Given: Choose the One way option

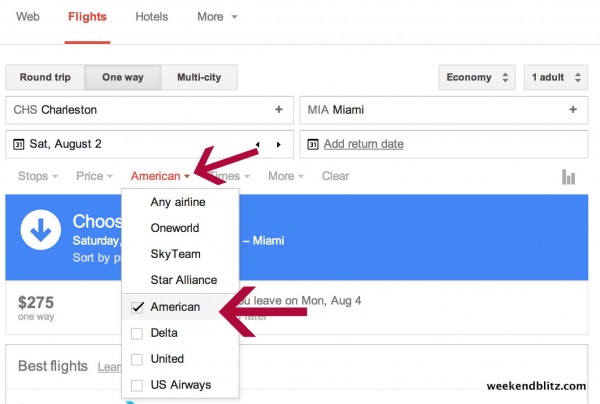Looking at the screenshot, I should click(123, 77).
